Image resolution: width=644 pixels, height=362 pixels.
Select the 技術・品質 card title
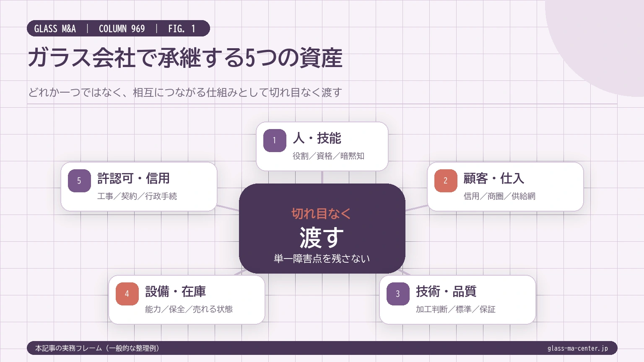446,291
